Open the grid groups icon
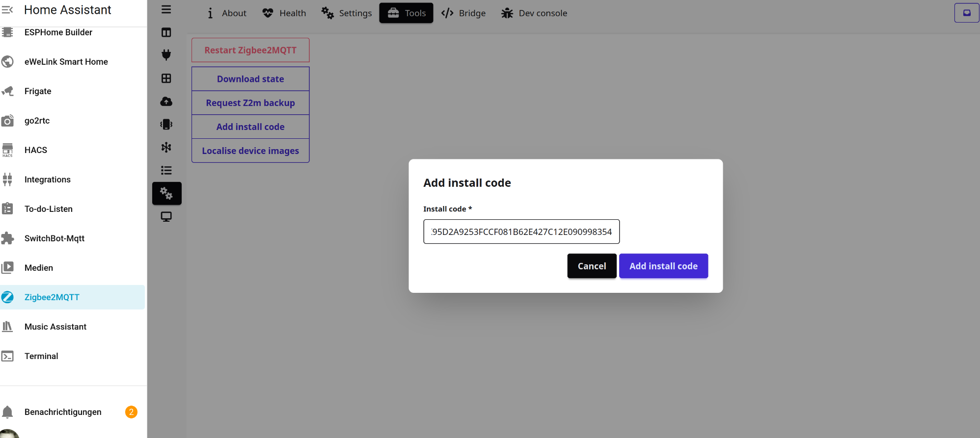The image size is (980, 438). click(x=166, y=78)
